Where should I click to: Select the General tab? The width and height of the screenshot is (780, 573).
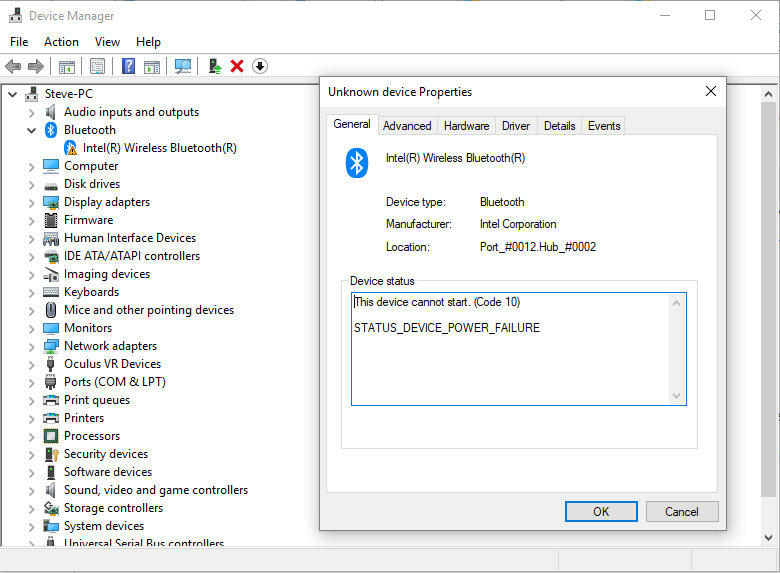pos(352,124)
